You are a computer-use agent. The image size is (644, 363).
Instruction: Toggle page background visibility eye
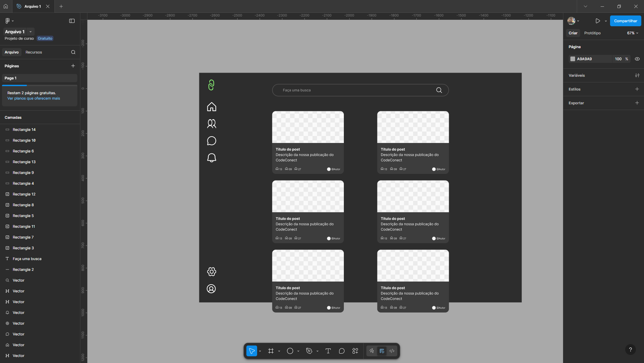pyautogui.click(x=637, y=59)
